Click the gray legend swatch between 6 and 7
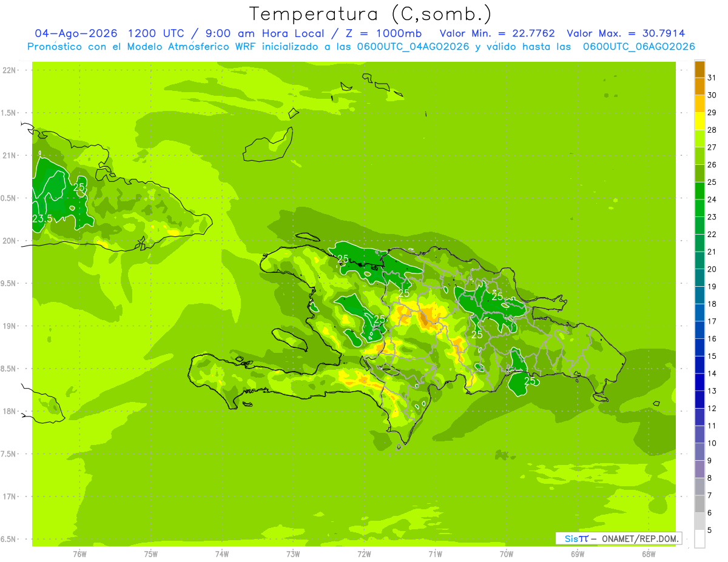Image resolution: width=728 pixels, height=562 pixels. pyautogui.click(x=699, y=504)
